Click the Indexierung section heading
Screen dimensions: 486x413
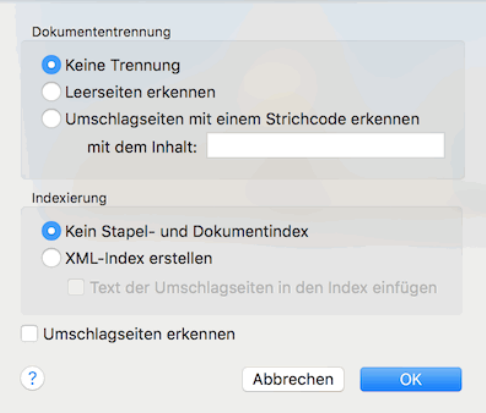(69, 198)
